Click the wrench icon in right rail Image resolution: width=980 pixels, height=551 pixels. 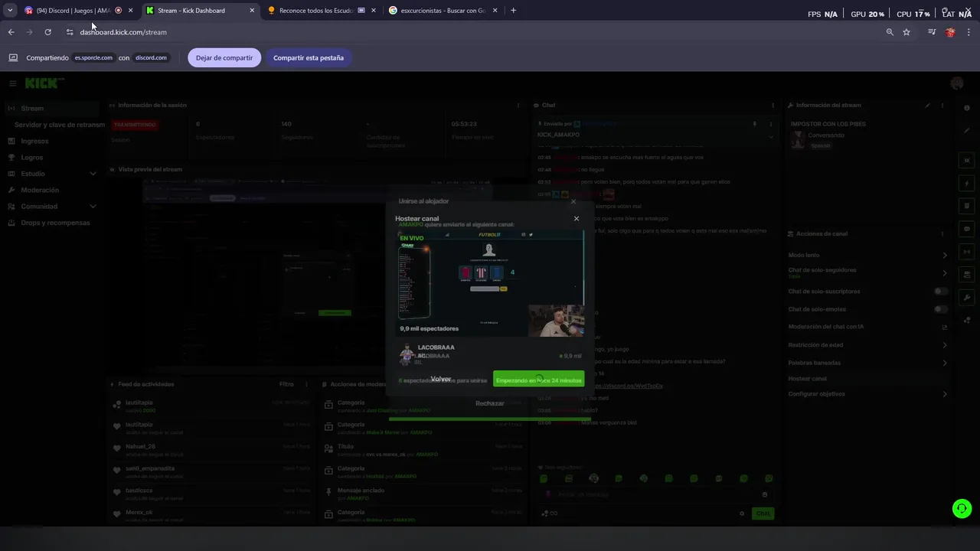pyautogui.click(x=967, y=298)
